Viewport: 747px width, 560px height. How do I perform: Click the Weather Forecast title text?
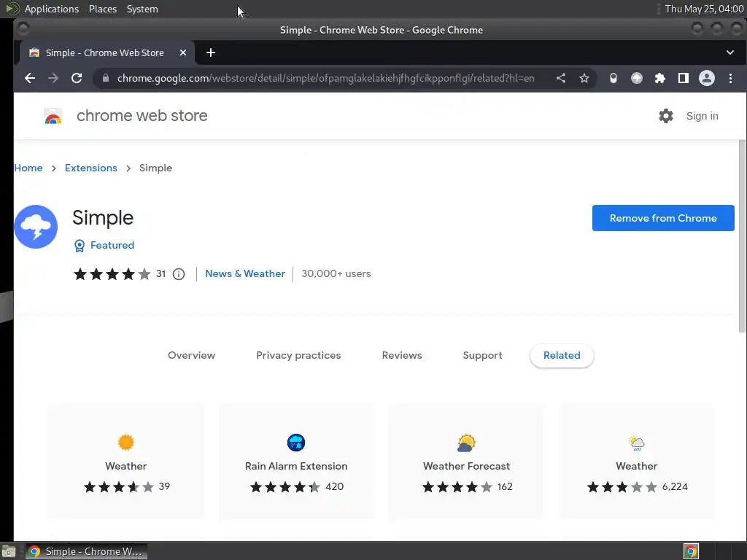pos(466,466)
